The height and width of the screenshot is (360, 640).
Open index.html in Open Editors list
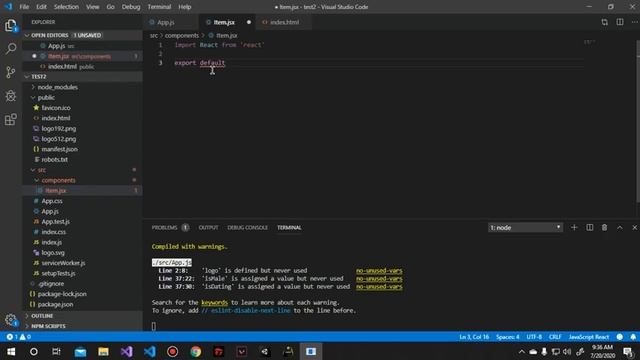pyautogui.click(x=62, y=67)
